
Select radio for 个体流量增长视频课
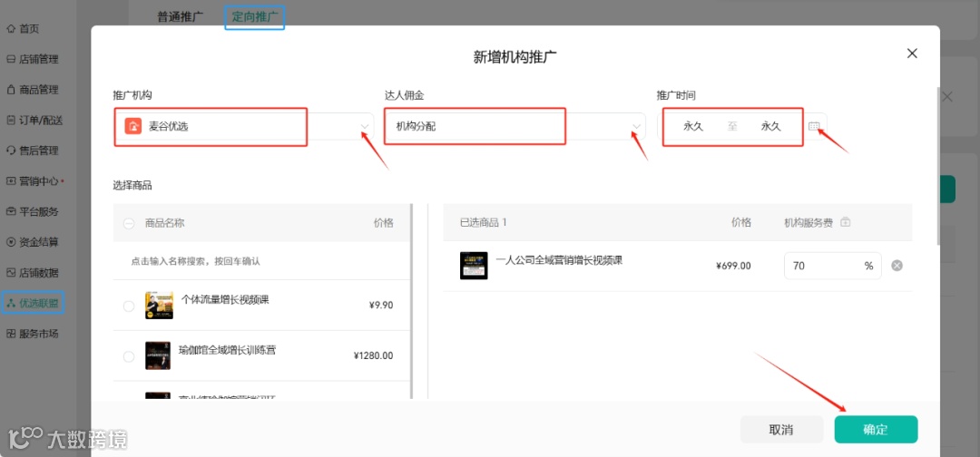129,306
